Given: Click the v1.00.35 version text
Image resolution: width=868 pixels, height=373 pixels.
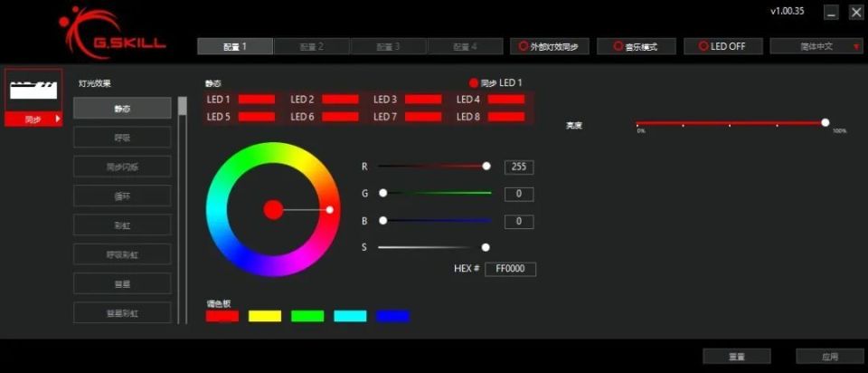Looking at the screenshot, I should 788,11.
